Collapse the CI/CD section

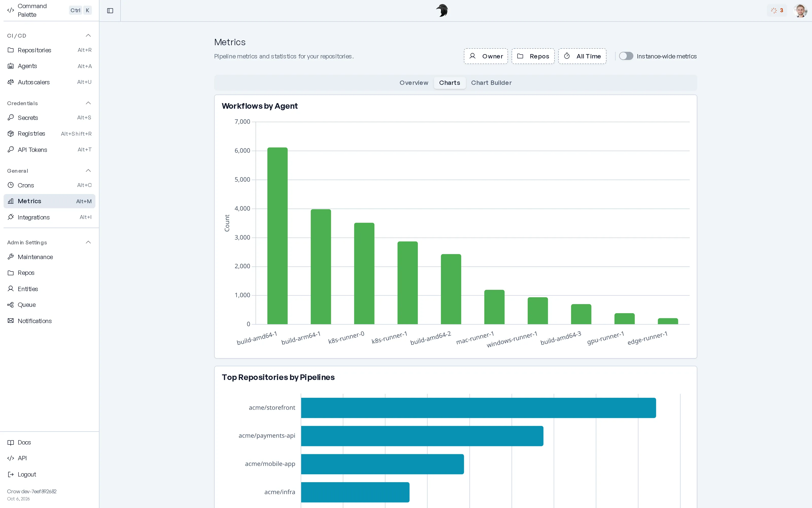[88, 36]
